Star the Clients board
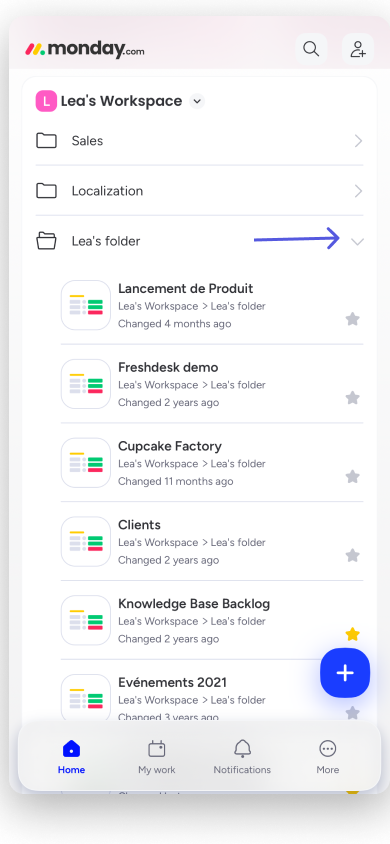390x844 pixels. coord(352,555)
